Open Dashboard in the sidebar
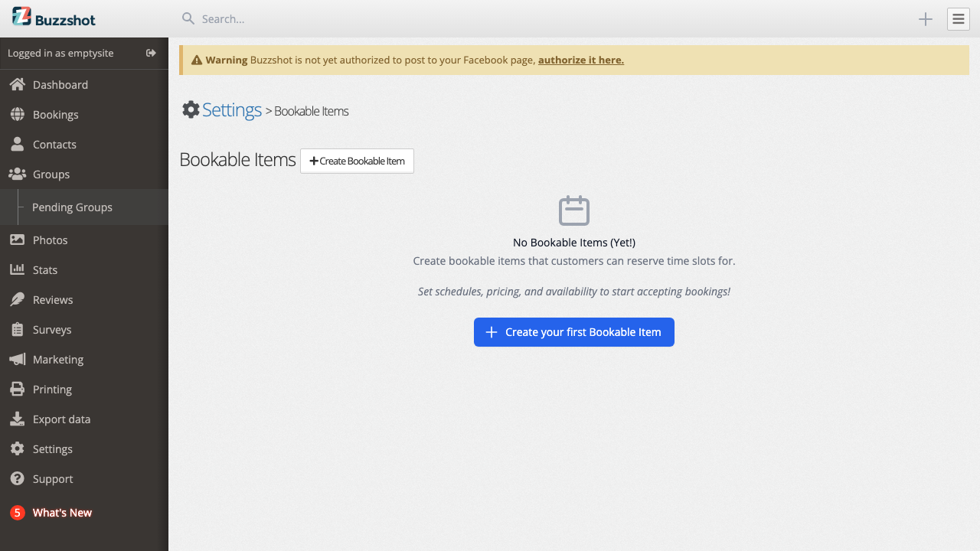 click(x=84, y=85)
